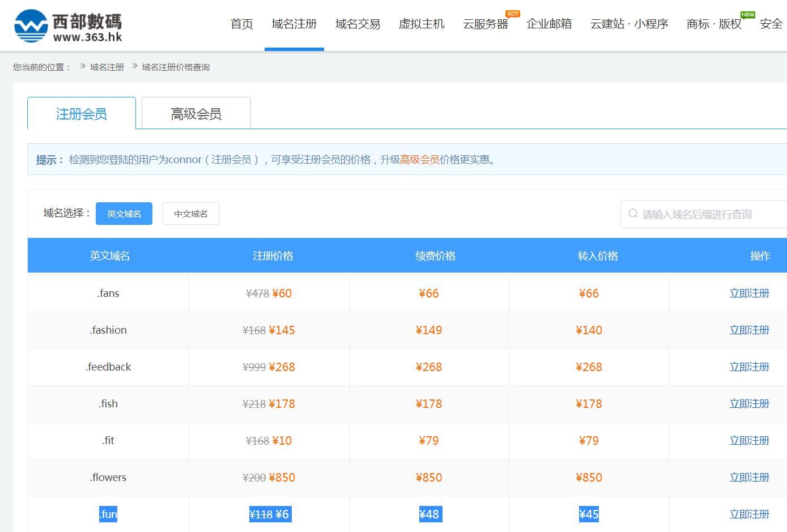Click the NEW badge on 商标·版权
Screen dimensions: 787x532
point(748,14)
